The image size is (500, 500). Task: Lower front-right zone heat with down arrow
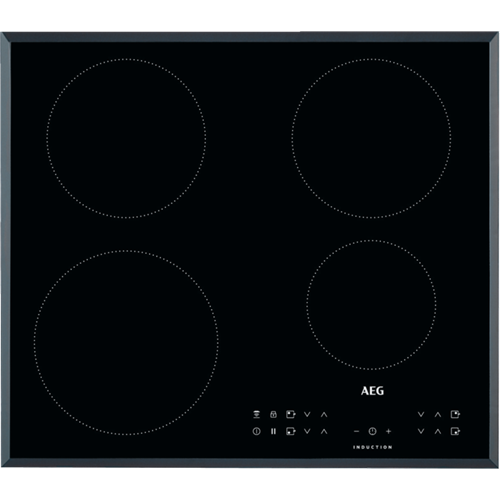click(x=421, y=431)
